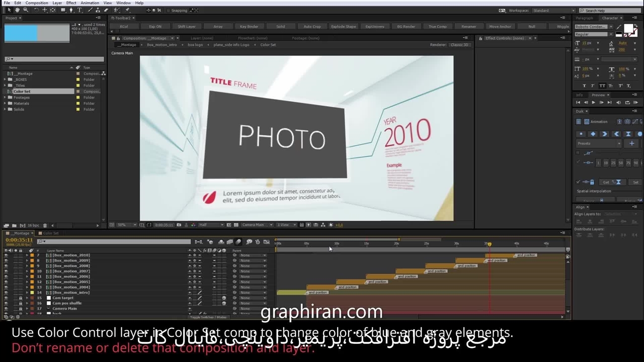Screen dimensions: 644x362
Task: Select the Hand tool
Action: click(18, 10)
